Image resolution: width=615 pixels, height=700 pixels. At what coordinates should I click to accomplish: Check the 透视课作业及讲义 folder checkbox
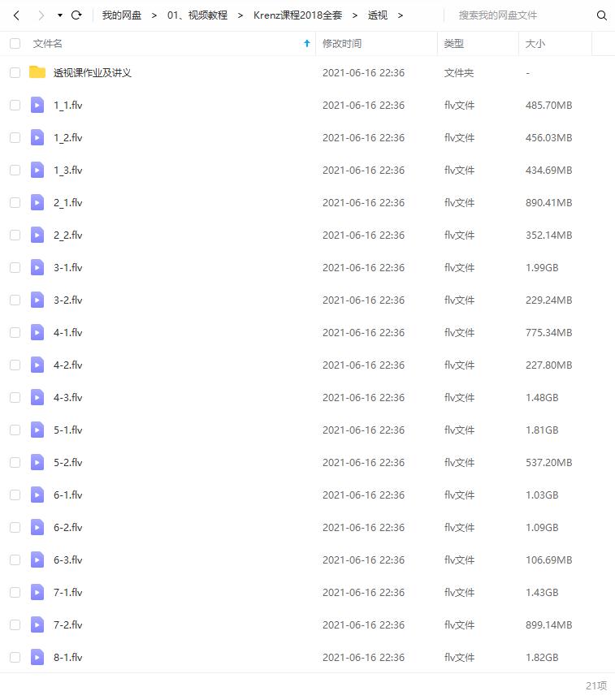(x=15, y=73)
